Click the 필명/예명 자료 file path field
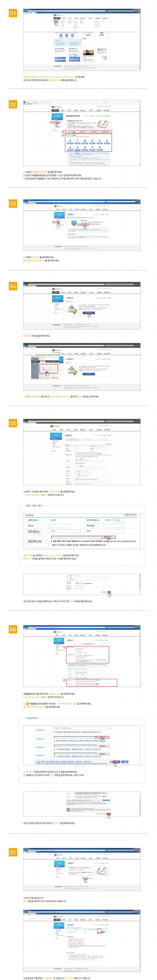 click(x=76, y=537)
